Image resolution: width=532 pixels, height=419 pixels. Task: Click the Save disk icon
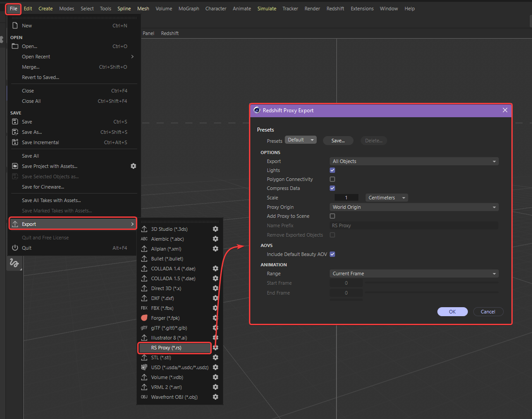(15, 122)
